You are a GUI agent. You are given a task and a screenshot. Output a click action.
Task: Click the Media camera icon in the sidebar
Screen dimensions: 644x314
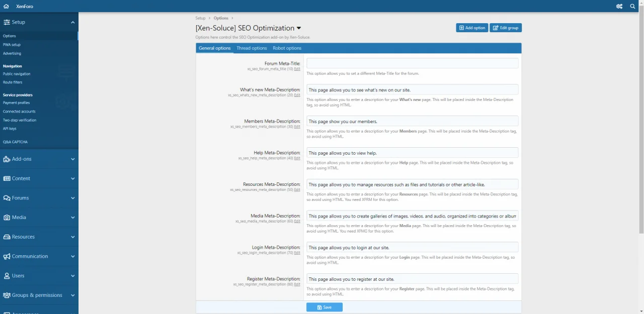pos(7,218)
